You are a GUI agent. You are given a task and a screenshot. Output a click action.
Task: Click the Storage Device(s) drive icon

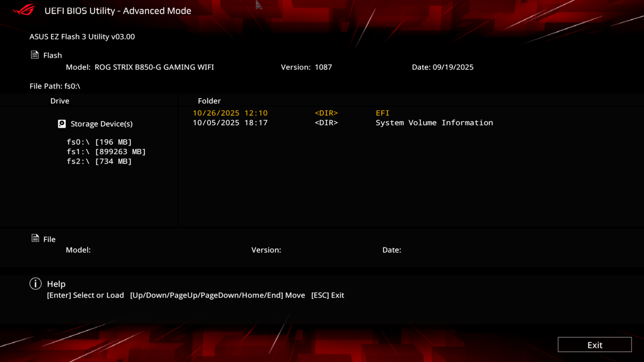62,124
